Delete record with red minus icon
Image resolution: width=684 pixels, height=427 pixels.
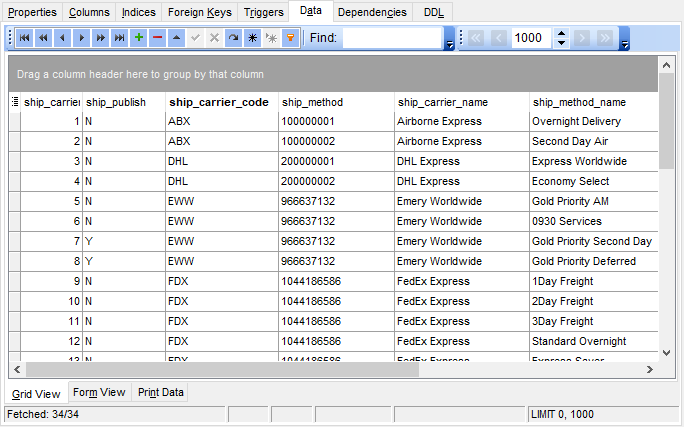coord(157,38)
